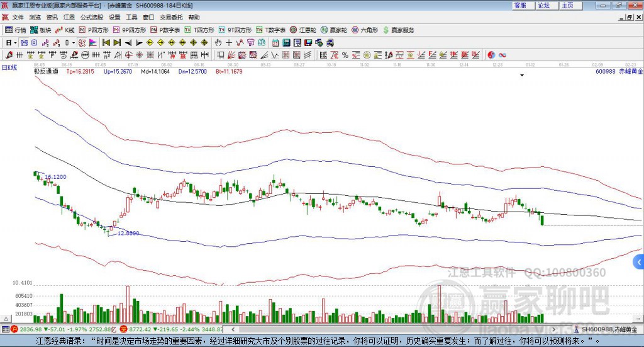The height and width of the screenshot is (347, 644).
Task: Open the 设置 menu
Action: tap(114, 17)
